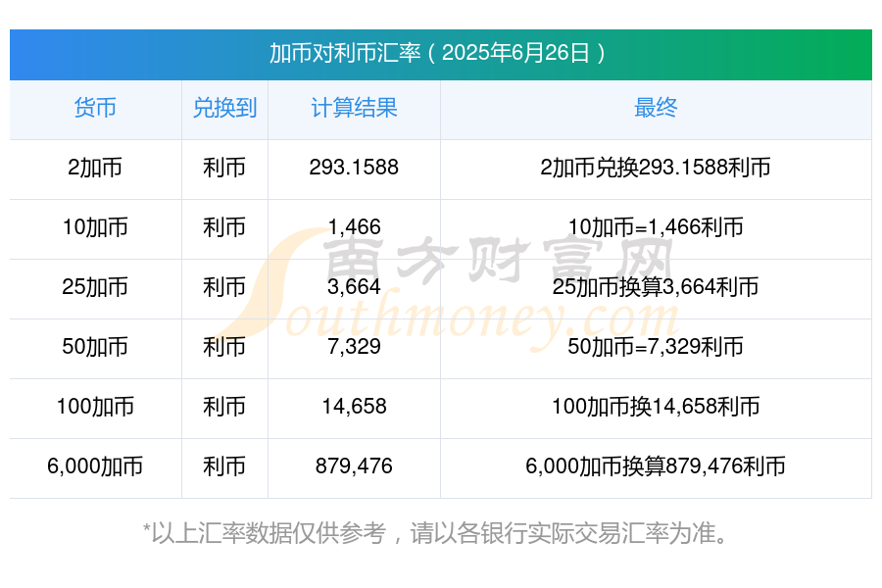Select the 计算结果 column header
This screenshot has height=588, width=882.
click(x=354, y=108)
